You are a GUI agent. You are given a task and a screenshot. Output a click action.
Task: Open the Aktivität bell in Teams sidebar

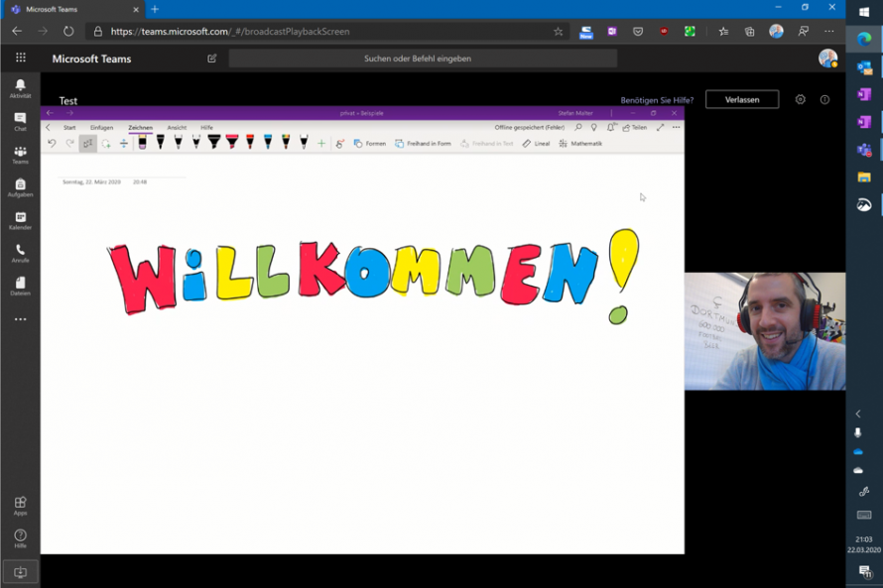tap(20, 88)
